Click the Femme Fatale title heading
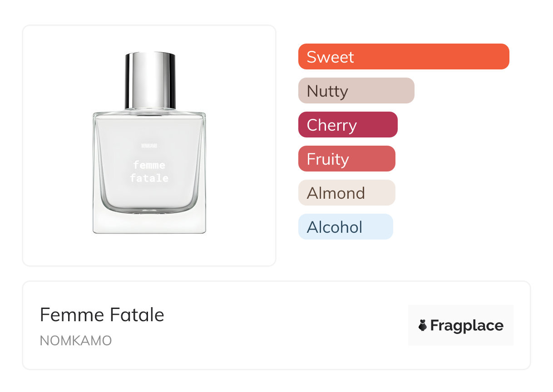The image size is (553, 392). 102,315
